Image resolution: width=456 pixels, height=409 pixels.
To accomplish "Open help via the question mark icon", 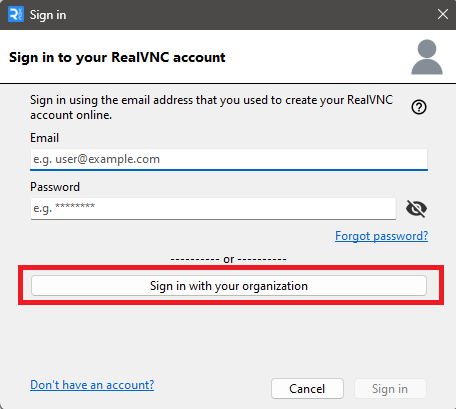I will (419, 107).
